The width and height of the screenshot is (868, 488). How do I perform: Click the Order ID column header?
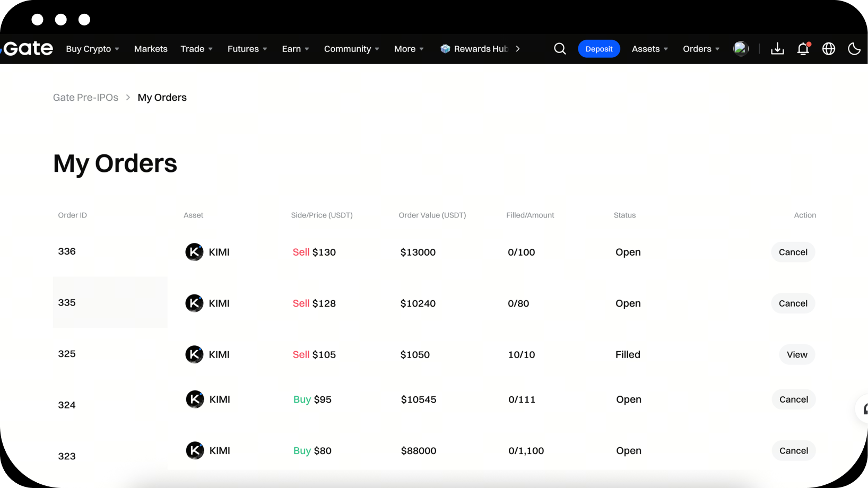click(73, 215)
